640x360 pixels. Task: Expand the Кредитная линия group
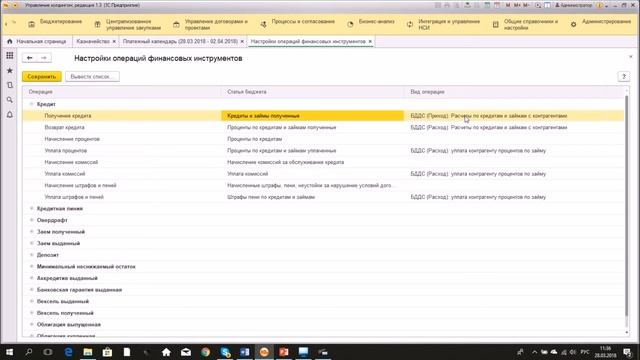point(31,209)
